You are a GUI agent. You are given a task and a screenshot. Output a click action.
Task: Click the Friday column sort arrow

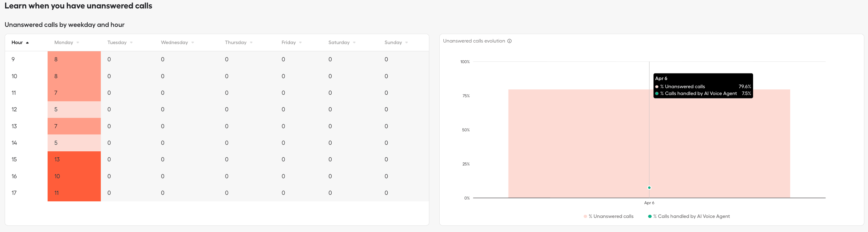(301, 43)
